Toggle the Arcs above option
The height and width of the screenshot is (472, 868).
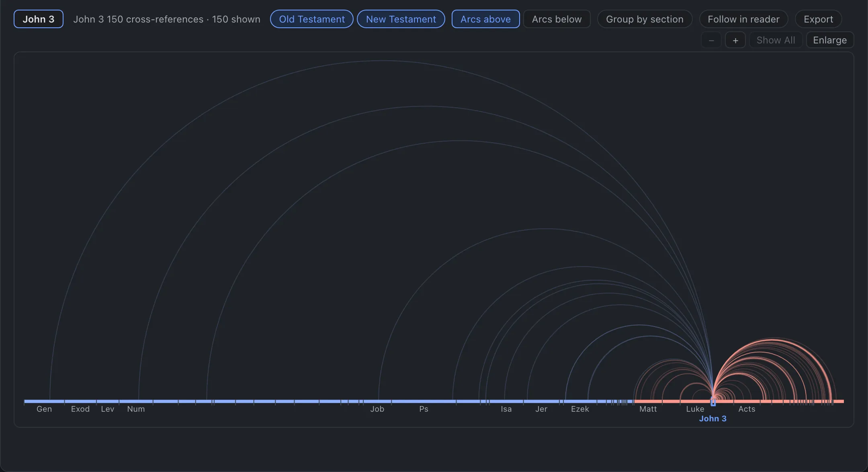[x=485, y=19]
